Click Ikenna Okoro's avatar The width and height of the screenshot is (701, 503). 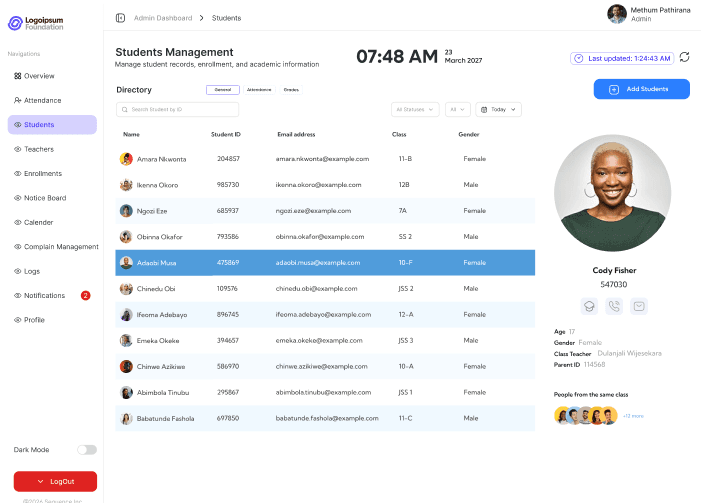tap(126, 185)
